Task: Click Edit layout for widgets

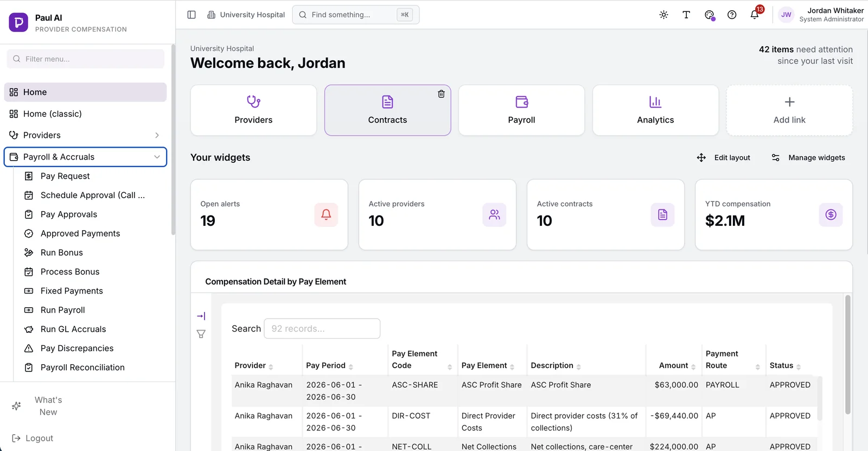Action: click(x=724, y=157)
